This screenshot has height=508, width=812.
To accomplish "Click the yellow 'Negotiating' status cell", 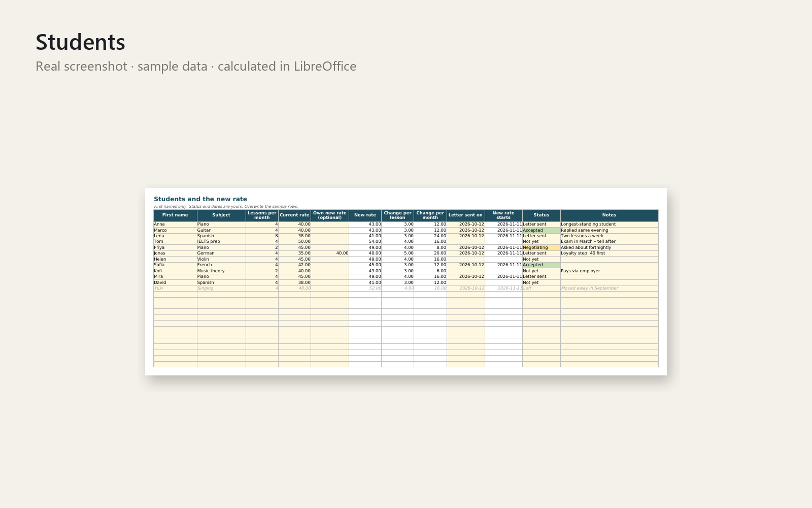I will pyautogui.click(x=542, y=248).
